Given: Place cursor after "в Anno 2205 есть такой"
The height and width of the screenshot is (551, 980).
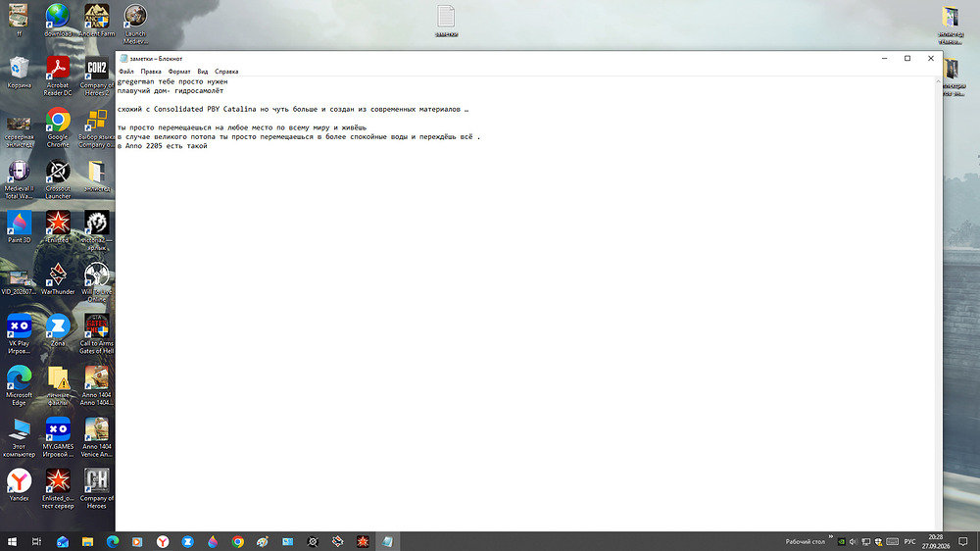Looking at the screenshot, I should (208, 146).
